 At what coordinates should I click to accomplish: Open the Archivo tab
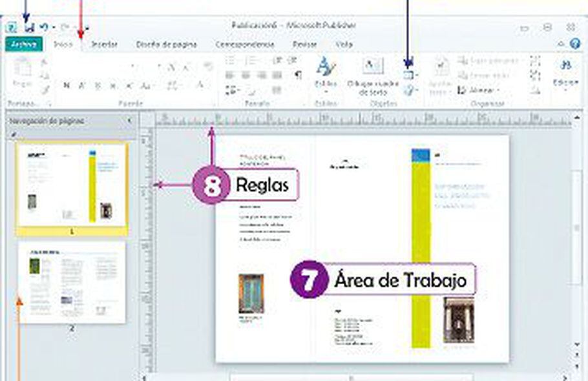tap(24, 45)
